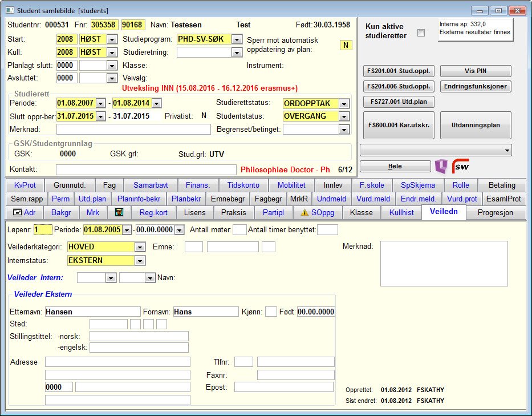532x416 pixels.
Task: Open the Fagbegr tab
Action: click(268, 199)
